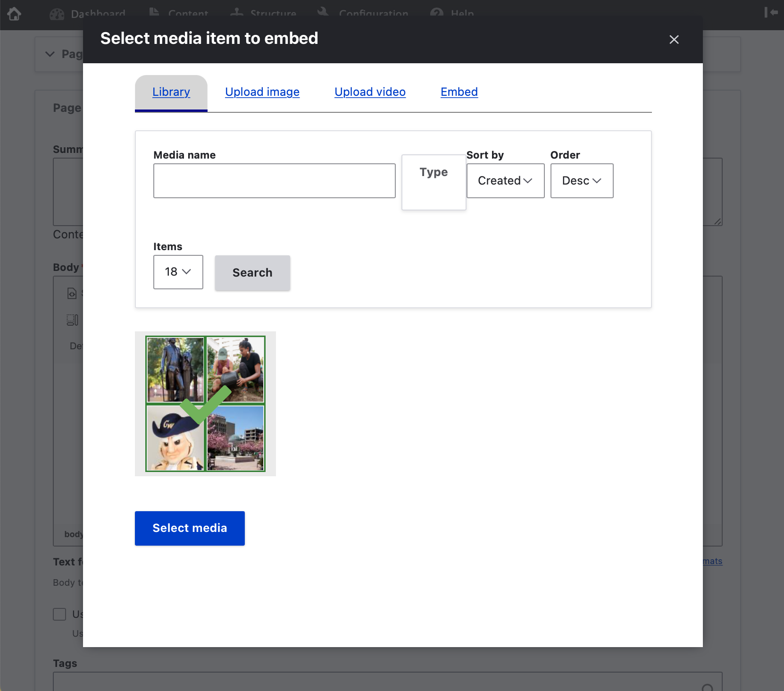
Task: Switch to the Upload image tab
Action: 262,92
